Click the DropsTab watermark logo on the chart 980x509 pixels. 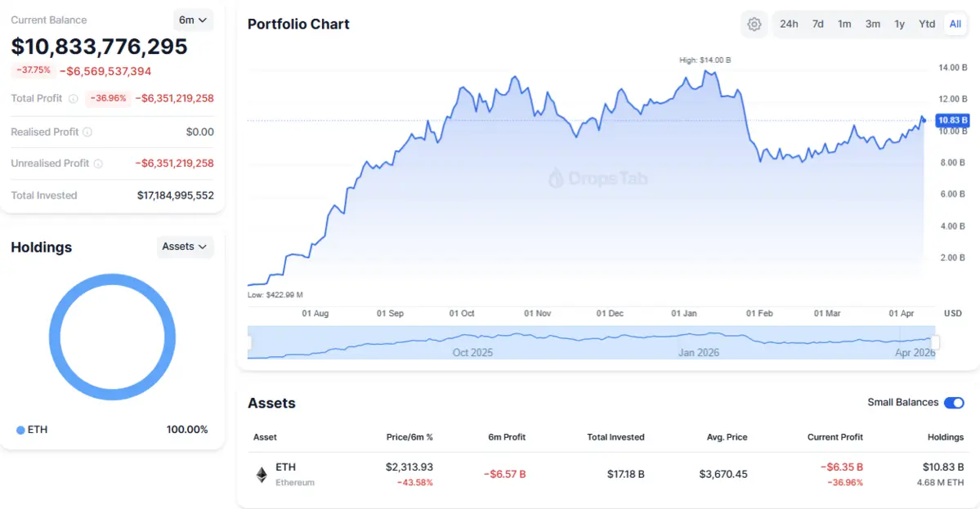pos(599,178)
